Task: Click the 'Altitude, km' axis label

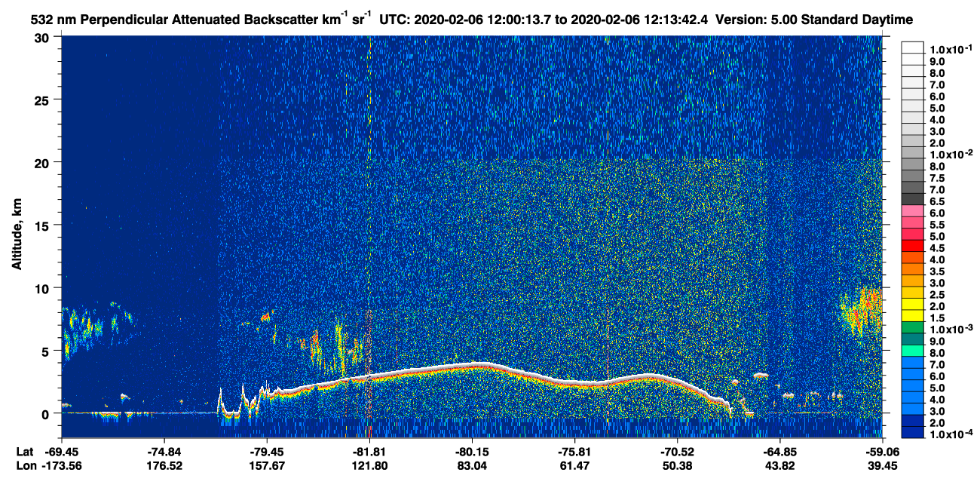Action: (x=17, y=234)
